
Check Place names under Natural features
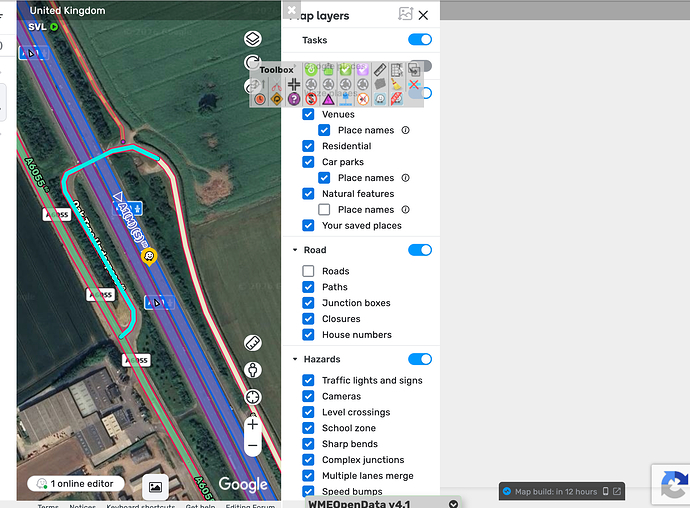point(324,210)
